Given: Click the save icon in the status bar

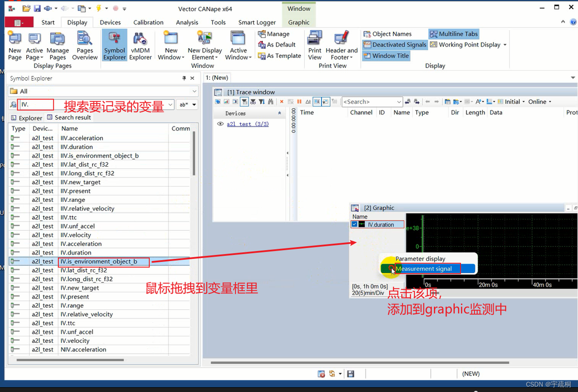Looking at the screenshot, I should 350,373.
